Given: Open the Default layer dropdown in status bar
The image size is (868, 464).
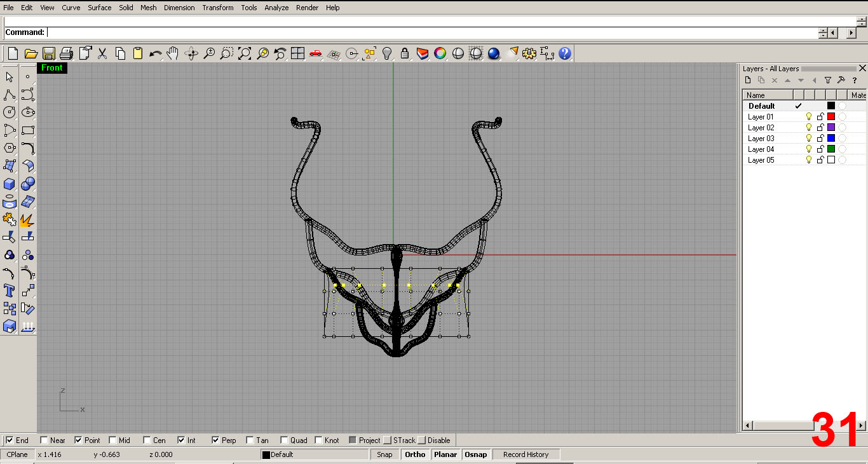Looking at the screenshot, I should tap(315, 454).
